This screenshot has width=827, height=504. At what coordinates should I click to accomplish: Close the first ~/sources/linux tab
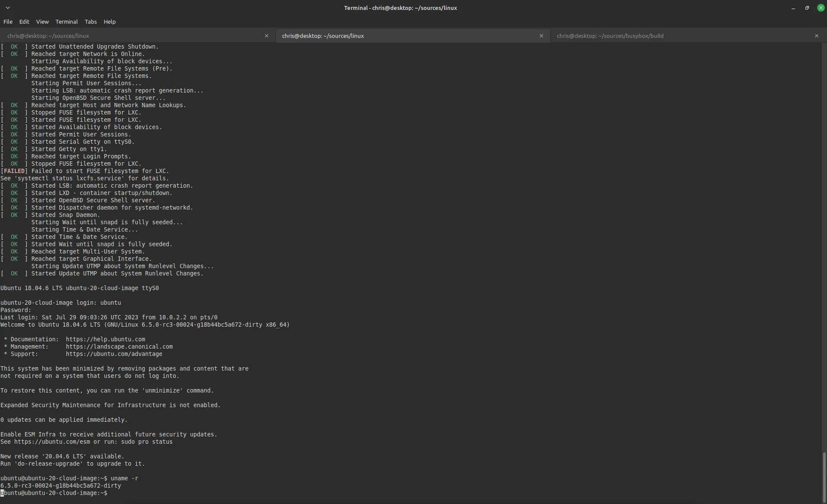(x=267, y=36)
